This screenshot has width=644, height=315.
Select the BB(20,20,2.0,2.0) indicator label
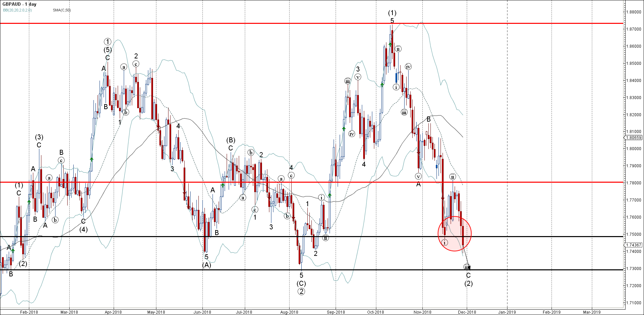[x=17, y=10]
